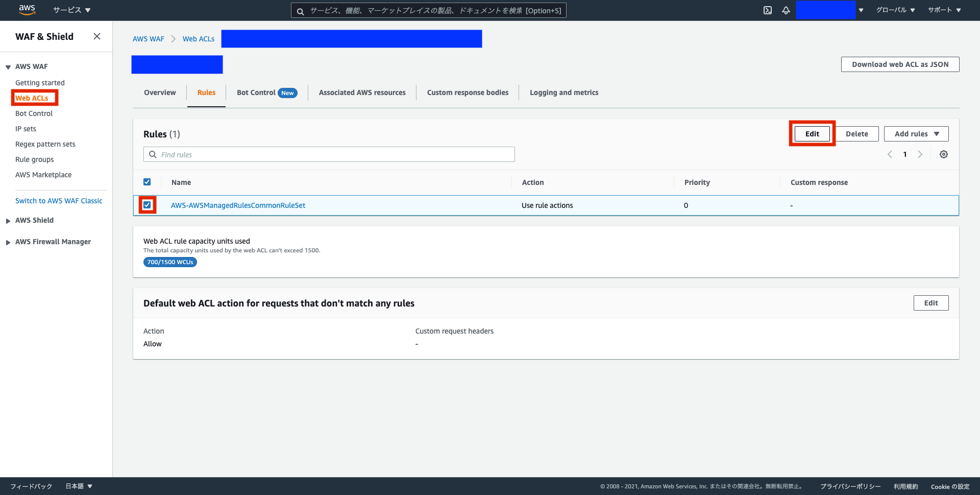The image size is (980, 495).
Task: Switch to the Overview tab
Action: [160, 92]
